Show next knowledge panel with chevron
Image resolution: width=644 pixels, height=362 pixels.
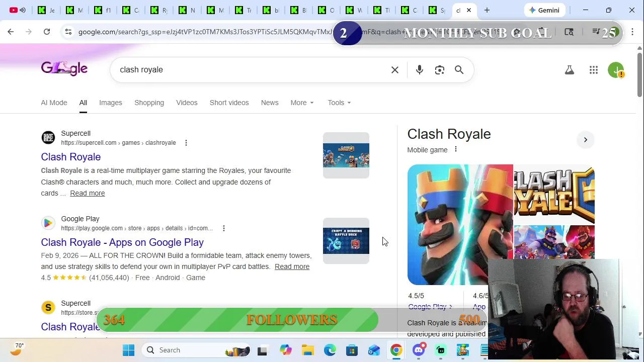pos(585,140)
